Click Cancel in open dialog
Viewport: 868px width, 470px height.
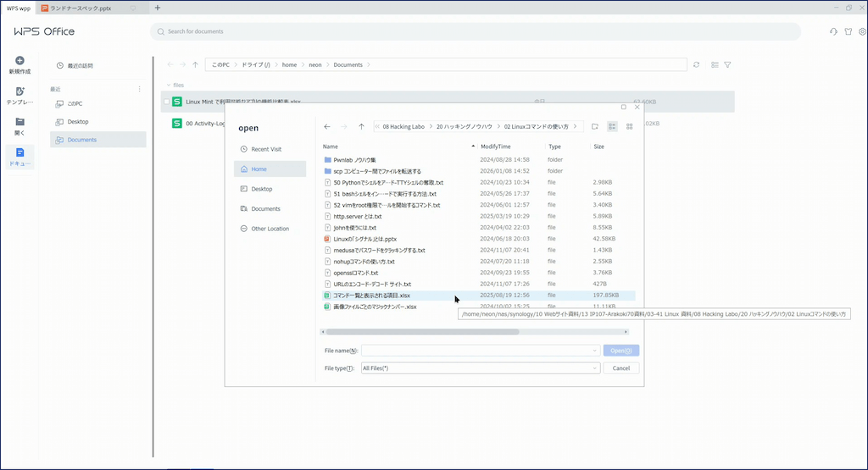click(621, 368)
